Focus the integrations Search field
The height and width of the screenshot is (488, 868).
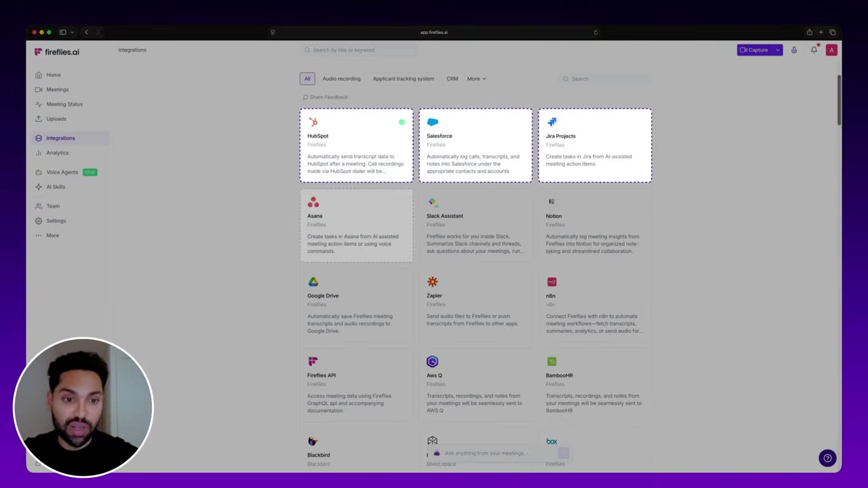pyautogui.click(x=604, y=79)
